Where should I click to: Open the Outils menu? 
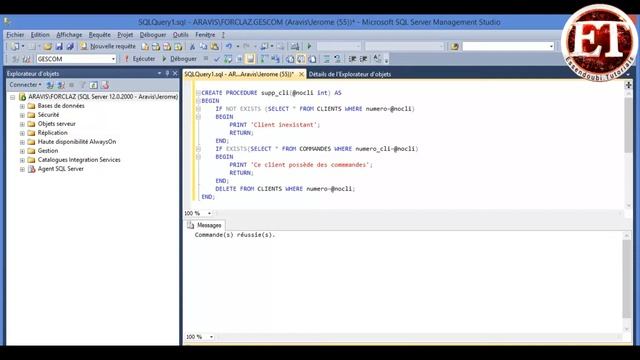click(x=180, y=35)
